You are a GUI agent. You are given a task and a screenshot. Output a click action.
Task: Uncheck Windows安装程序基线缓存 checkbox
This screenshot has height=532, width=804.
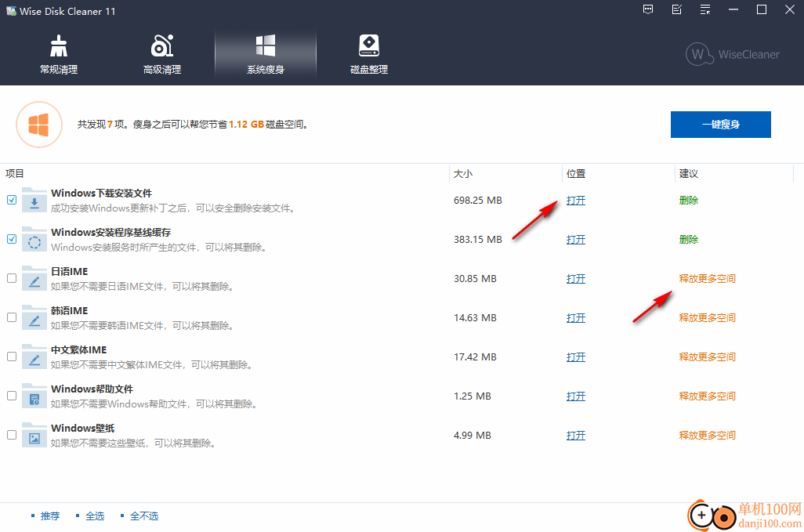pos(12,239)
